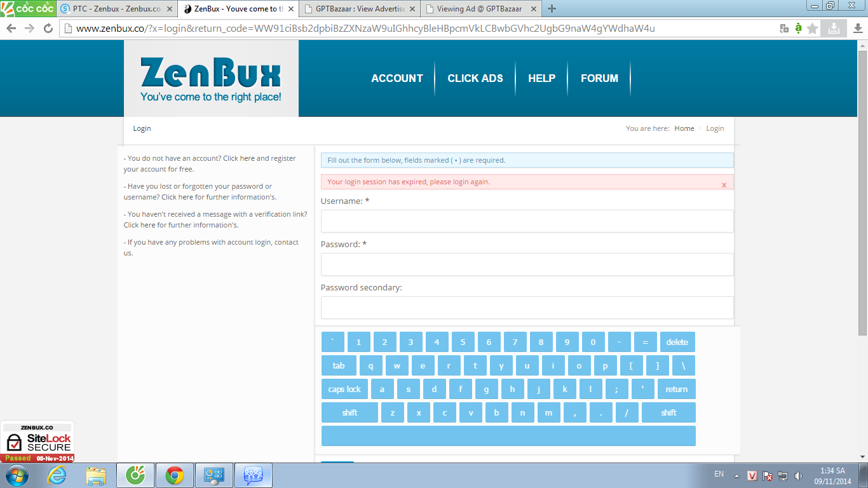Click the verification link 'Click here' link
Viewport: 868px width, 488px height.
139,225
